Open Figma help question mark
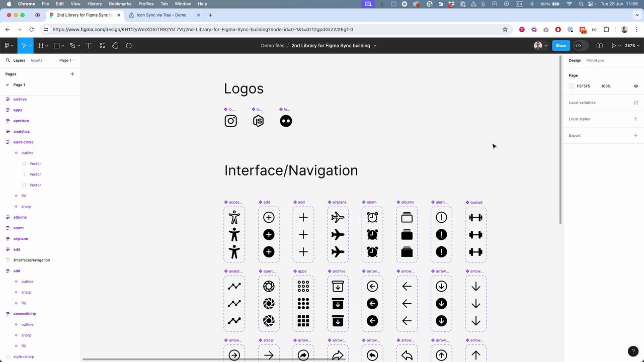644x362 pixels. [x=633, y=351]
